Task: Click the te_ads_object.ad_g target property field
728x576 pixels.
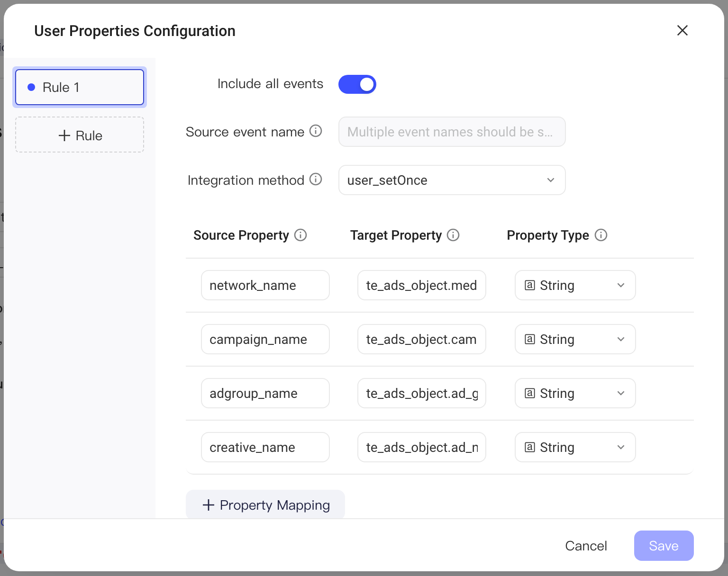Action: click(422, 393)
